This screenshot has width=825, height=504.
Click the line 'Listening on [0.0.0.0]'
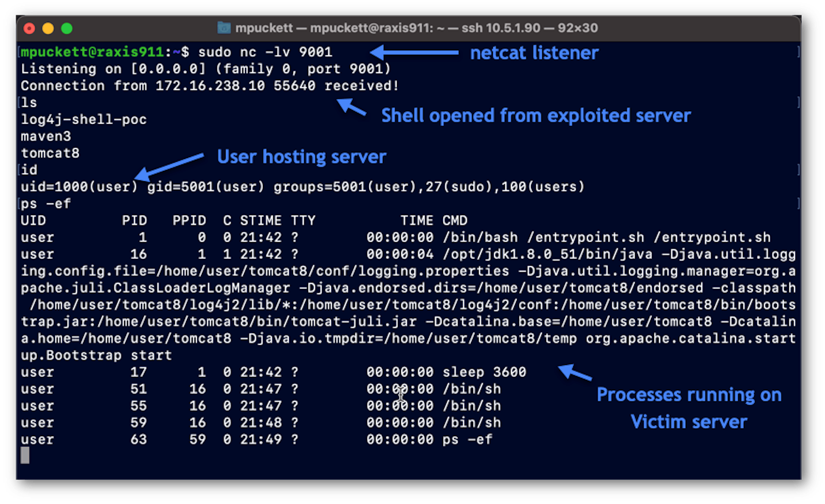[x=113, y=69]
